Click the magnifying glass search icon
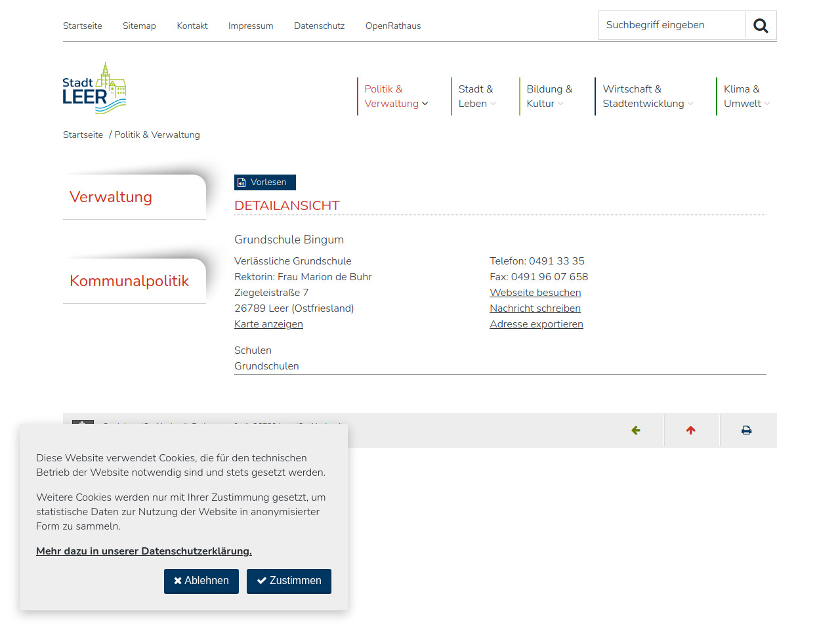The height and width of the screenshot is (630, 840). (761, 26)
